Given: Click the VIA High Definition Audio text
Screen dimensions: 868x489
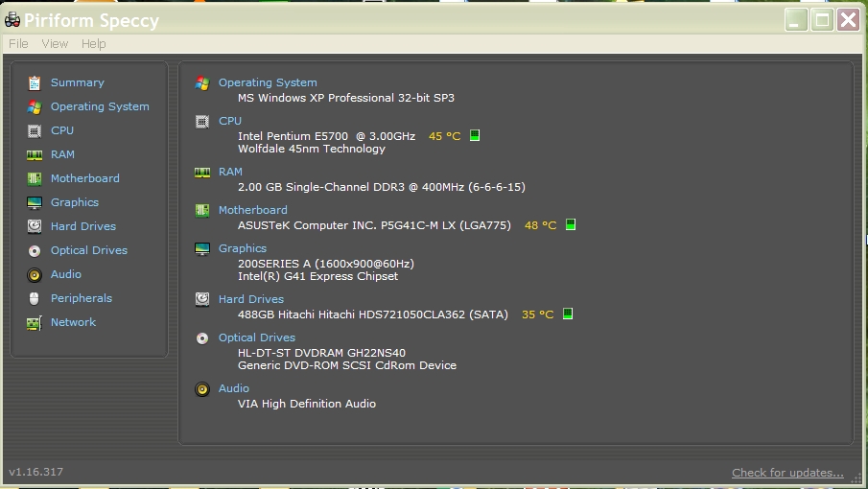Looking at the screenshot, I should [x=307, y=404].
